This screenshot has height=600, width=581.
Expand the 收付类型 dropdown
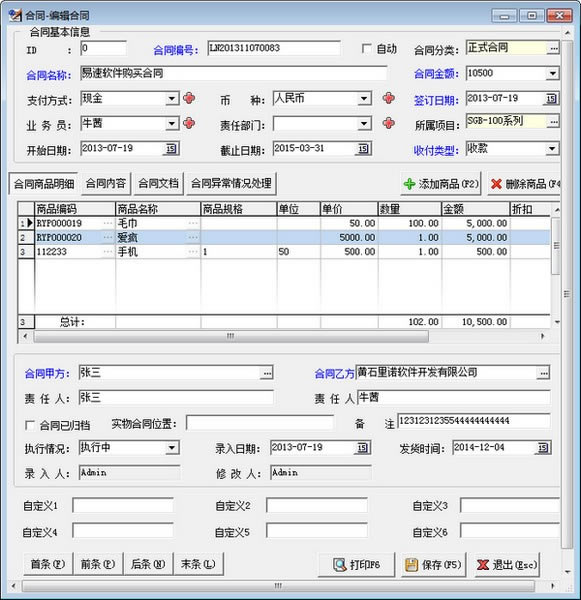coord(552,148)
